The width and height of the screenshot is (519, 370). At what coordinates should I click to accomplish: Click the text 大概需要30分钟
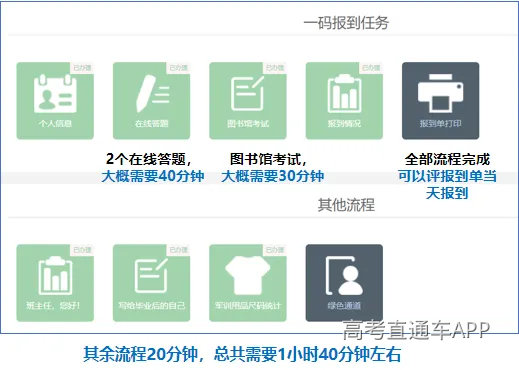(272, 176)
